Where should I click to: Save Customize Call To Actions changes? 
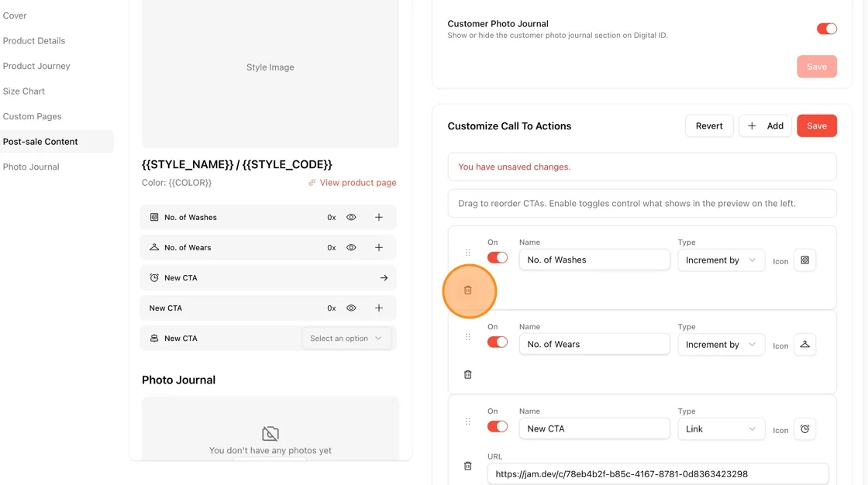pyautogui.click(x=817, y=126)
